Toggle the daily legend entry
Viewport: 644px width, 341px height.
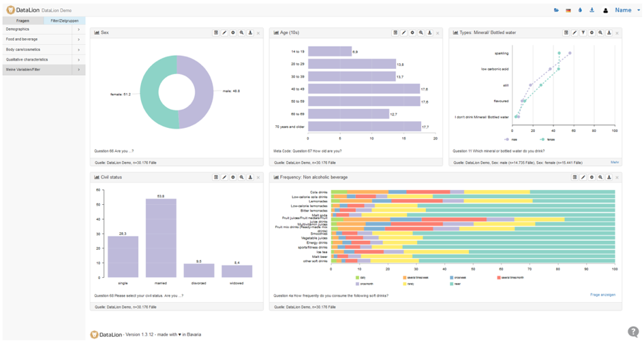(x=361, y=278)
